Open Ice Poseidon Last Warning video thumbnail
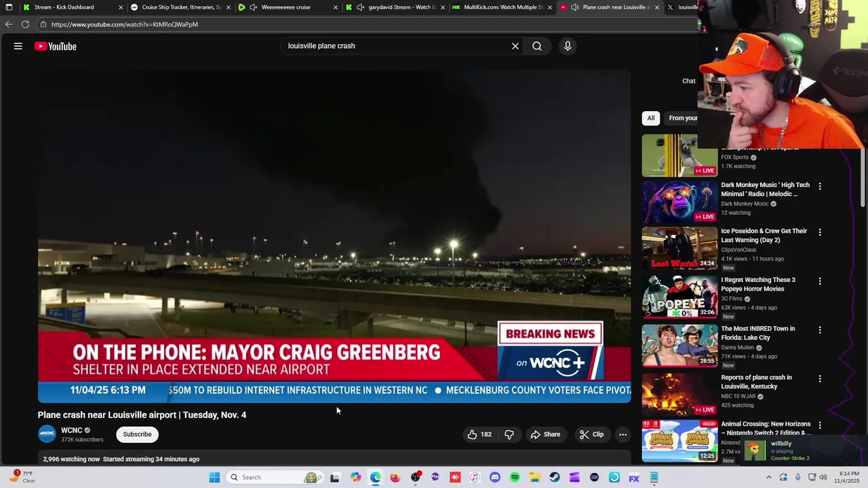Viewport: 868px width, 488px height. point(679,248)
